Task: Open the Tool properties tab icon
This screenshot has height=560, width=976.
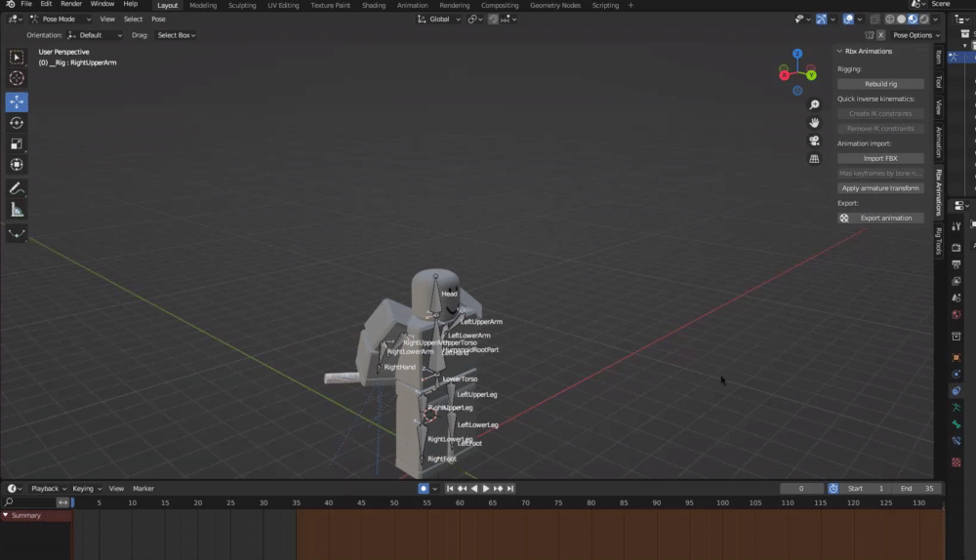Action: pos(956,226)
